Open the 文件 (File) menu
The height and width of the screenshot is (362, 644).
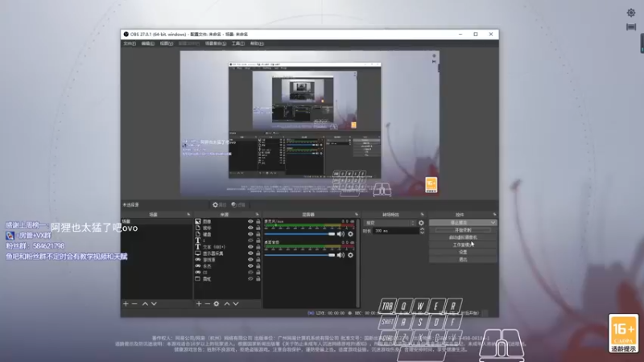[130, 43]
